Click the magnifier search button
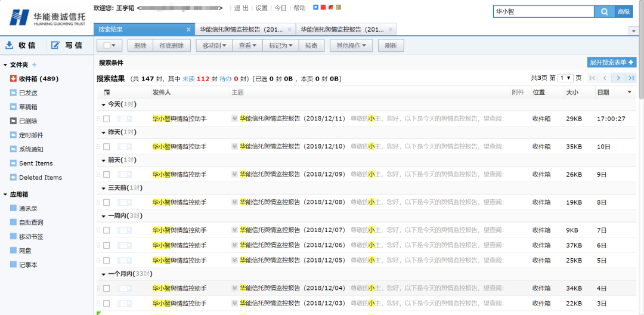The image size is (644, 315). coord(604,11)
